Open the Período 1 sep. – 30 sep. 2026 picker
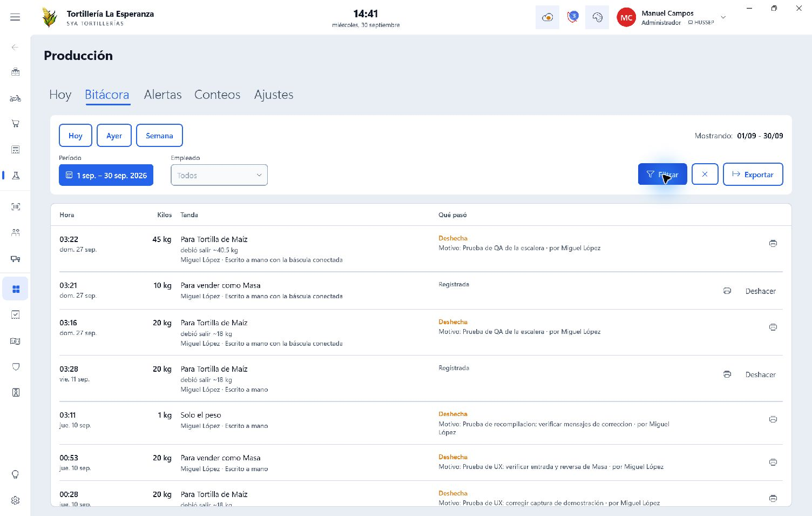812x516 pixels. 106,175
